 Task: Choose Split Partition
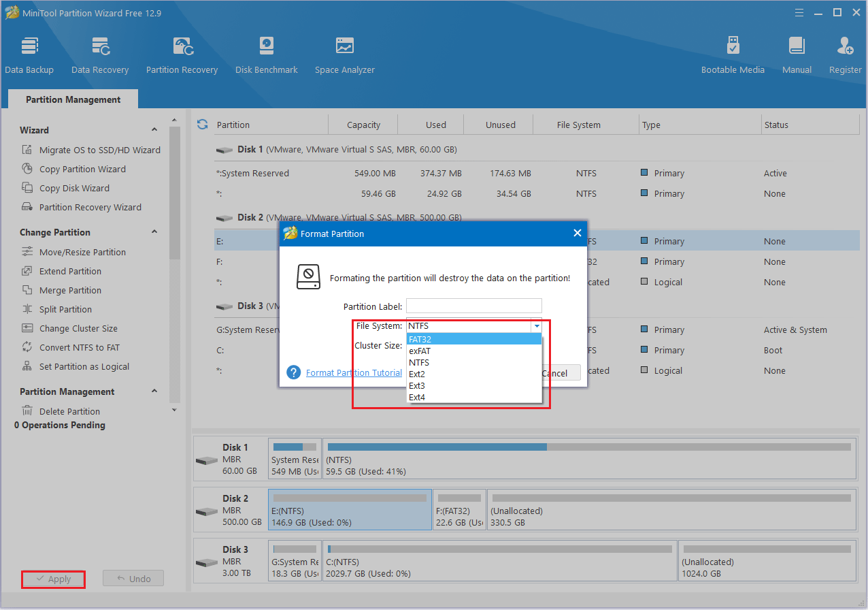pyautogui.click(x=57, y=309)
